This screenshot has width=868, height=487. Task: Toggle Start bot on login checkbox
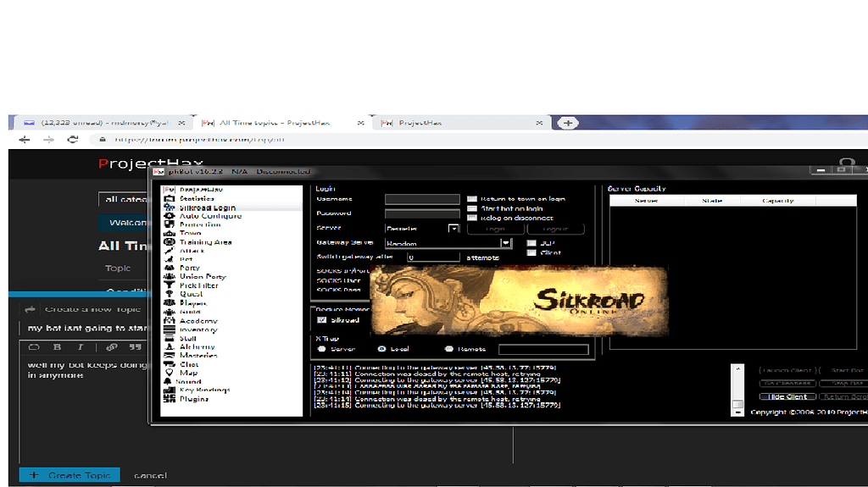click(x=472, y=208)
